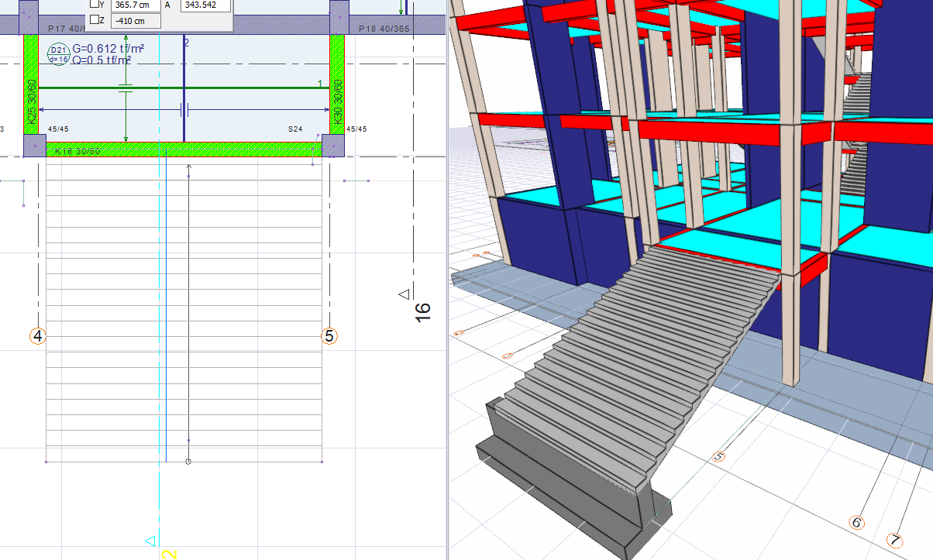Tick the Z coordinate checkbox
933x560 pixels.
95,19
